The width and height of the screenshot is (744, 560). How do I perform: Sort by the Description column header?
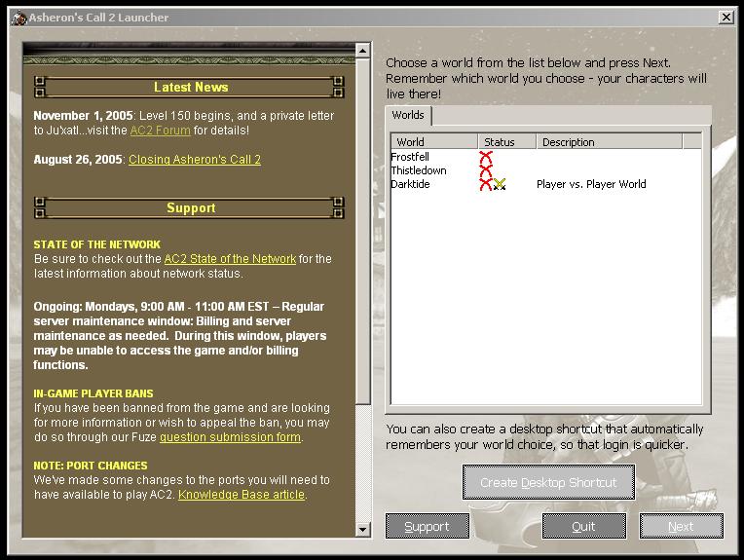(610, 142)
